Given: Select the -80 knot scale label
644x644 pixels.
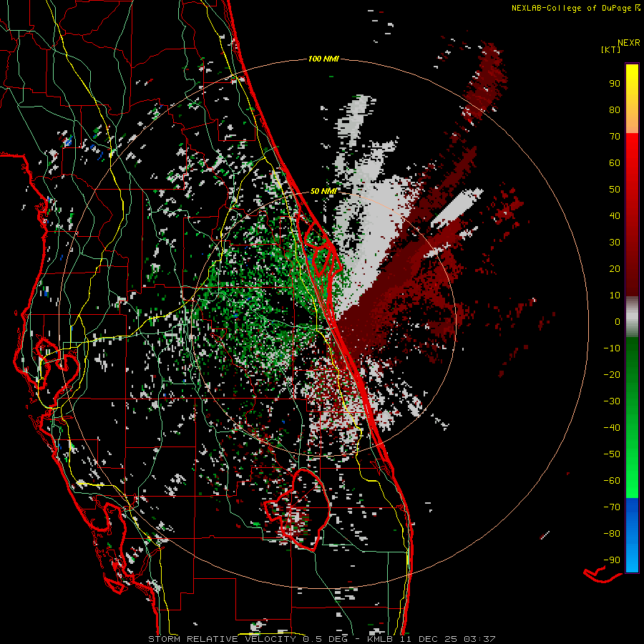Looking at the screenshot, I should click(612, 534).
